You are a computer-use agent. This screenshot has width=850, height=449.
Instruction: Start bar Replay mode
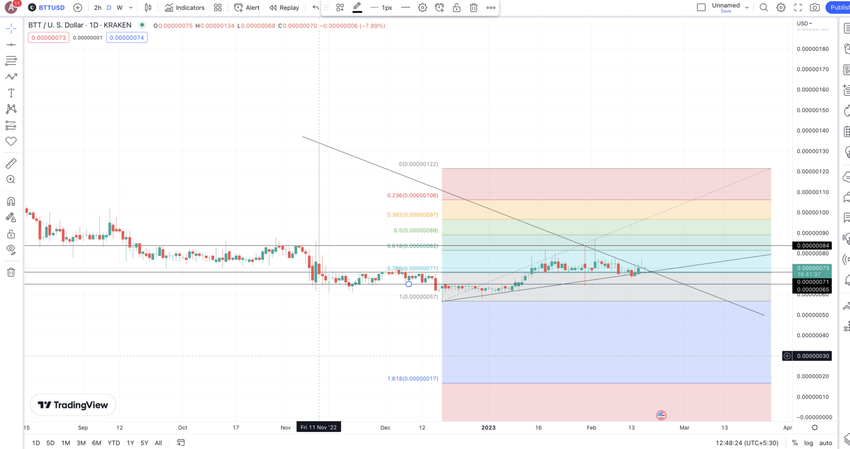pyautogui.click(x=284, y=8)
